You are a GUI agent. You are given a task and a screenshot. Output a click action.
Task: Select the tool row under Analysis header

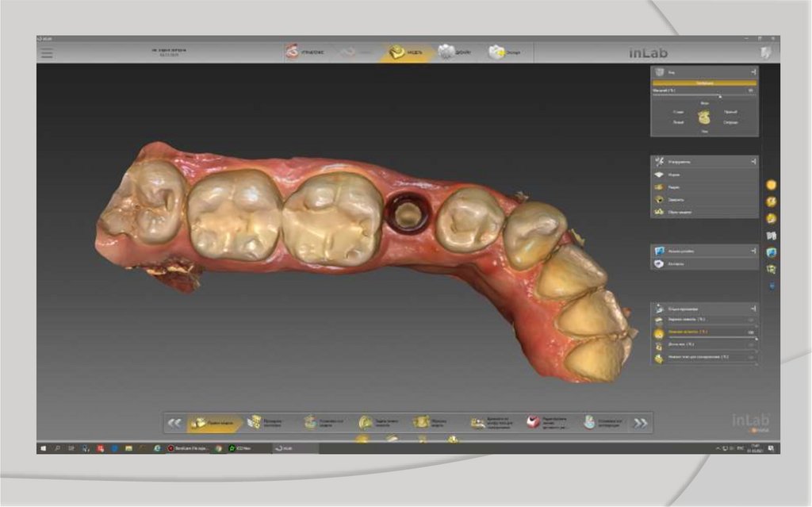[704, 264]
